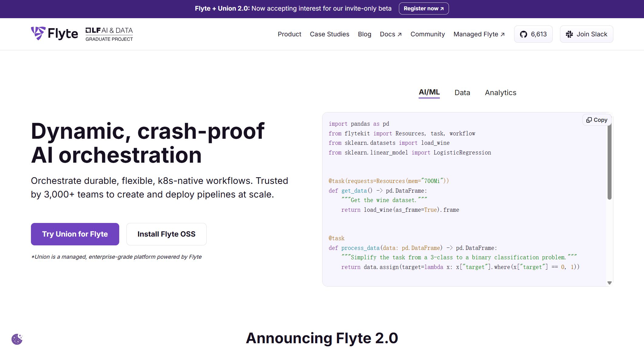Click the Slack icon next to Join Slack
644x352 pixels.
point(570,34)
